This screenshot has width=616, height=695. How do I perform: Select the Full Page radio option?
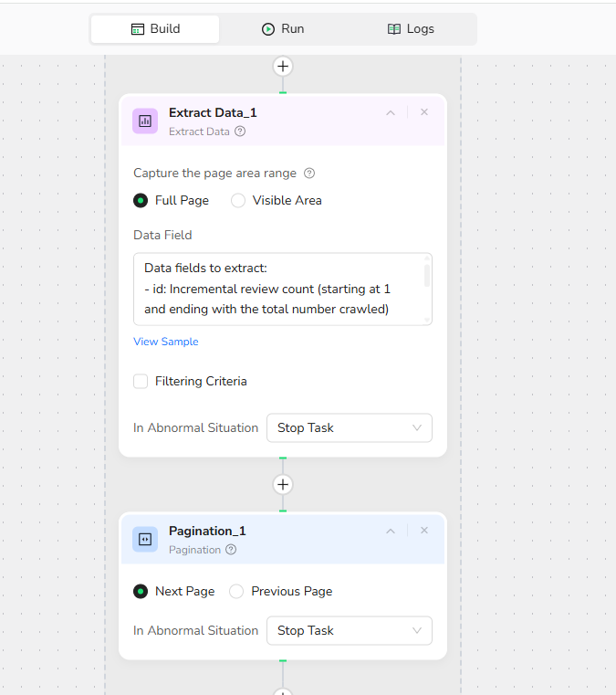point(141,201)
